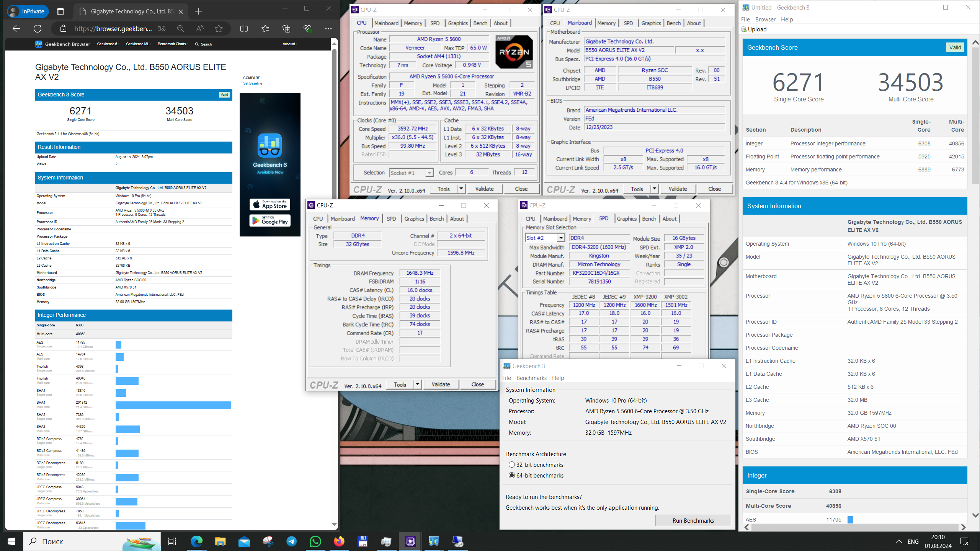Open the translate page icon in address bar
The image size is (980, 551).
pyautogui.click(x=162, y=28)
